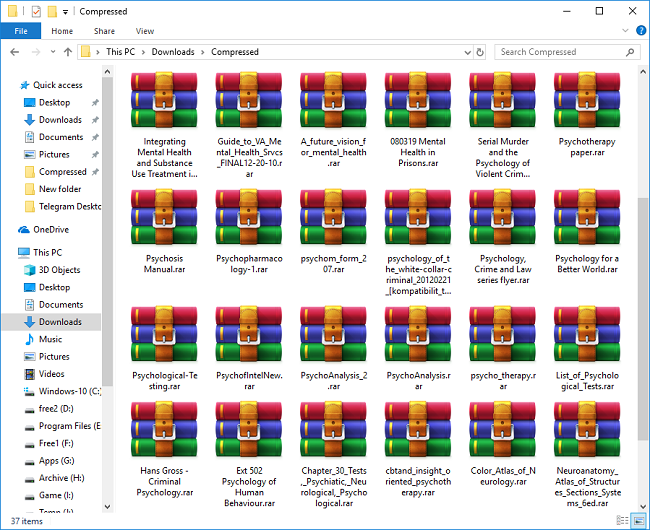Open the Share ribbon tab
Image resolution: width=650 pixels, height=530 pixels.
(104, 31)
